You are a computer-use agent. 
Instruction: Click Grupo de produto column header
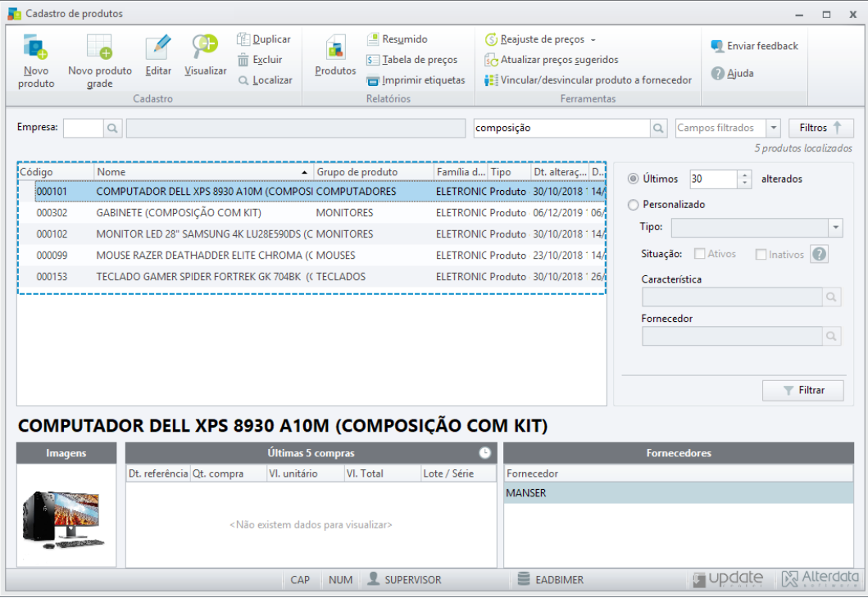click(374, 172)
